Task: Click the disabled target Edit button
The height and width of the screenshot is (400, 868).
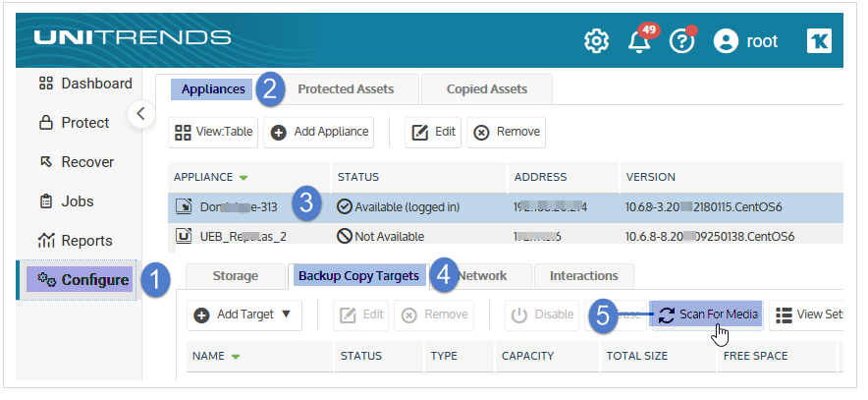Action: click(361, 315)
